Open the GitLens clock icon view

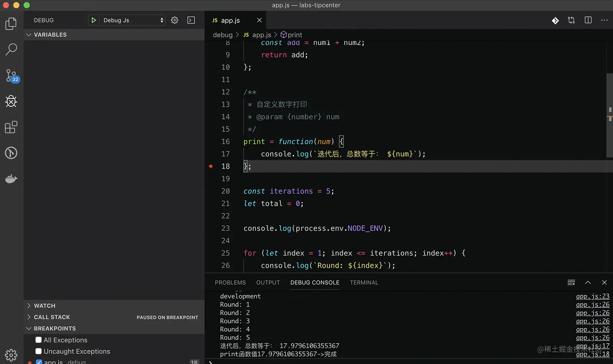click(11, 153)
